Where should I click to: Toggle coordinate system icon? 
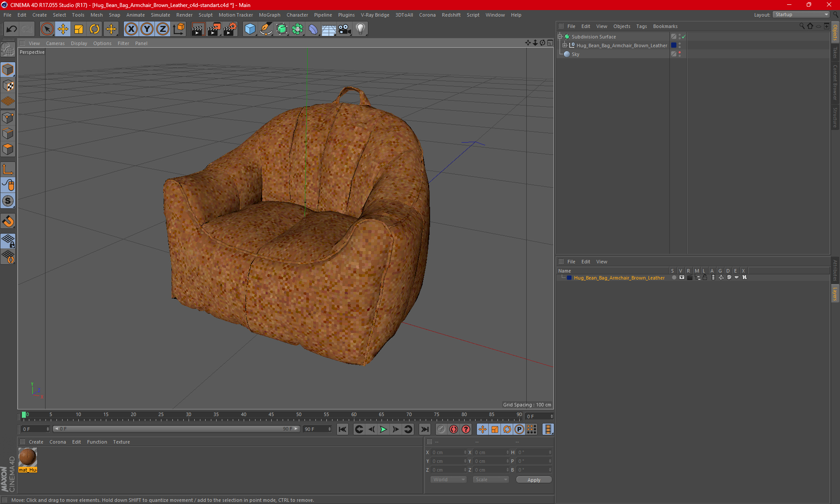tap(179, 29)
